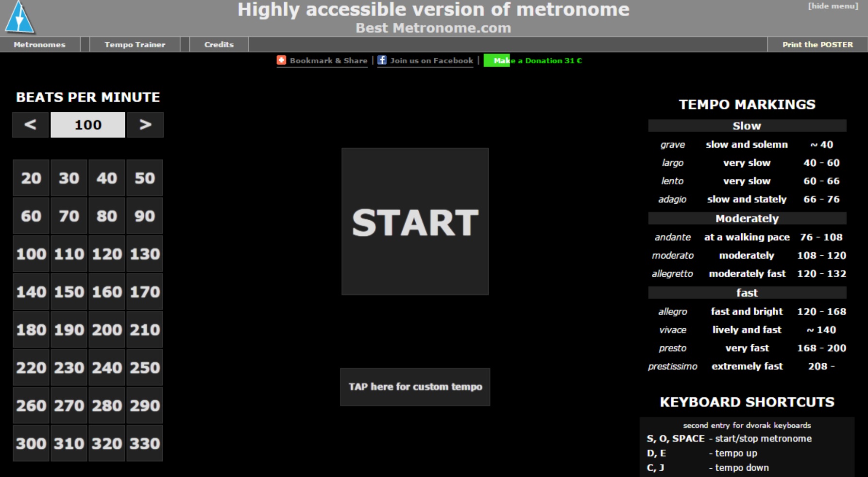Open the Credits menu item
The image size is (868, 477).
pos(219,45)
